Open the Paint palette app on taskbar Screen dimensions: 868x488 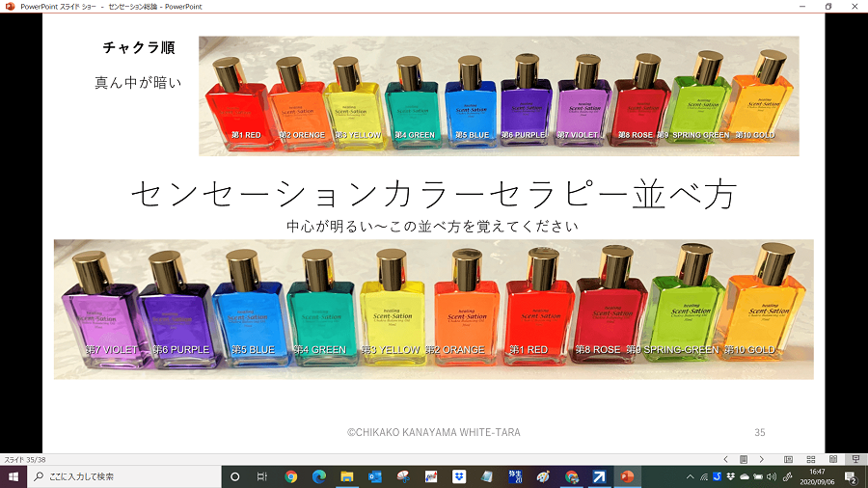543,476
